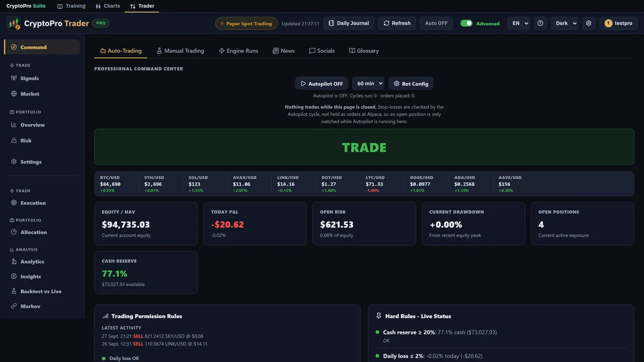Select Command in the sidebar
Screen dimensions: 644x362
(x=42, y=47)
